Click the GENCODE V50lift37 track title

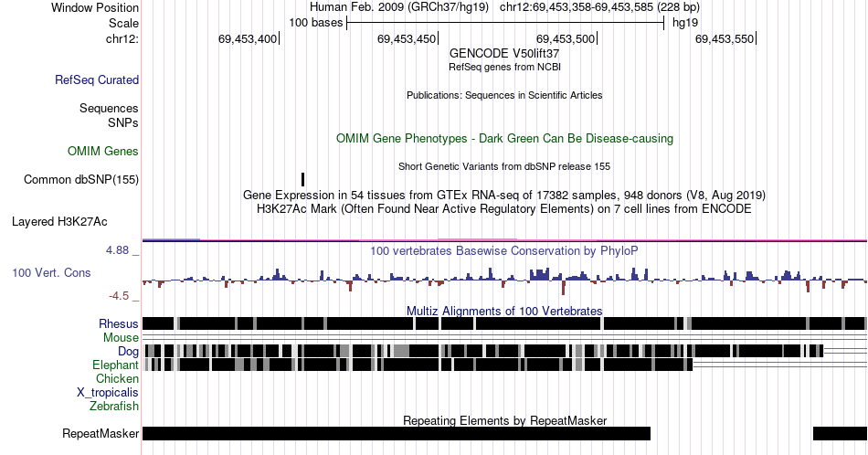pyautogui.click(x=504, y=53)
